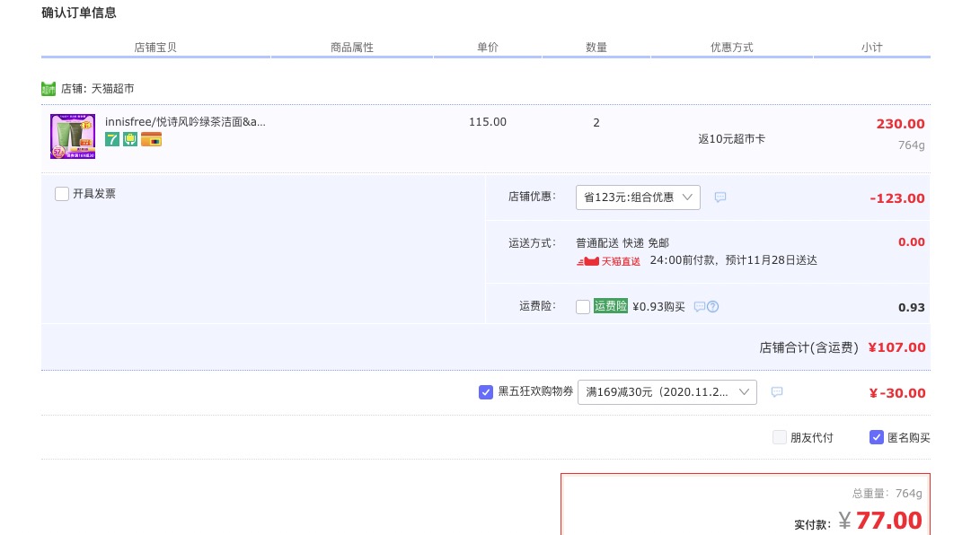The width and height of the screenshot is (980, 535).
Task: Click the shipping insurance question mark help icon
Action: click(x=712, y=306)
